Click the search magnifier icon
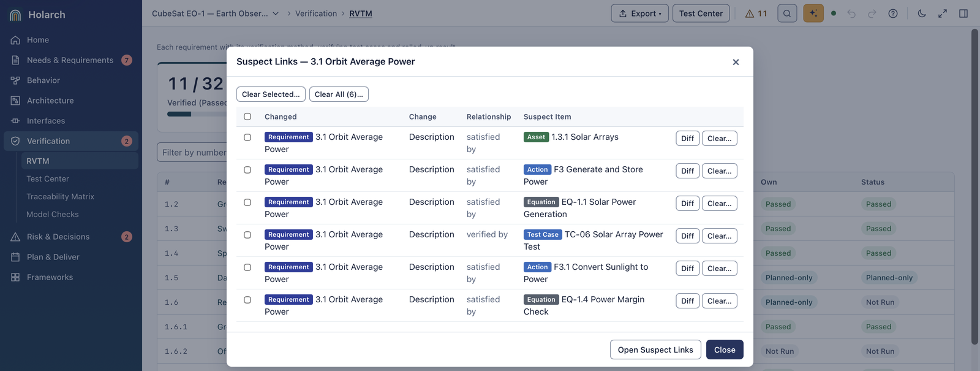The height and width of the screenshot is (371, 980). 787,13
